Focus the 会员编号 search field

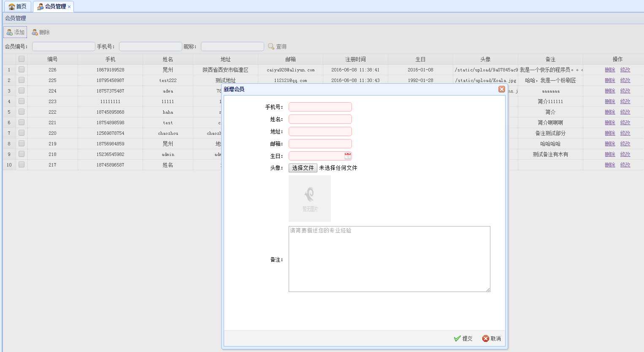click(x=64, y=46)
